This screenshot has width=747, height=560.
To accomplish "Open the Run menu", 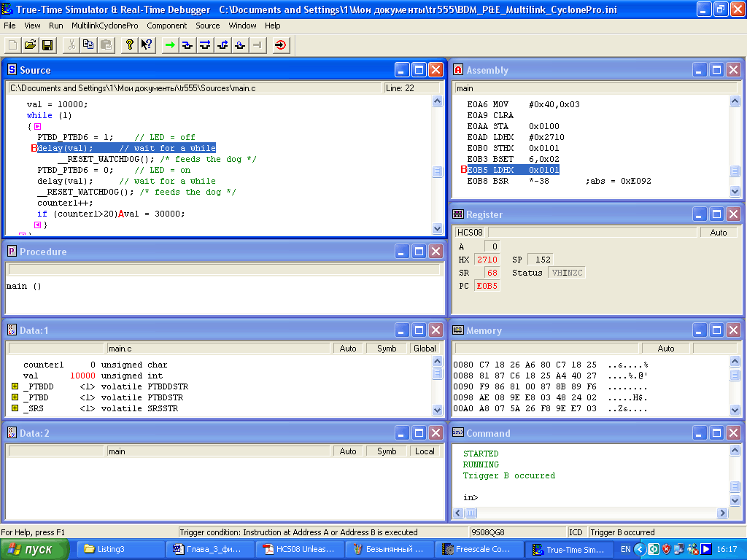I will coord(56,26).
